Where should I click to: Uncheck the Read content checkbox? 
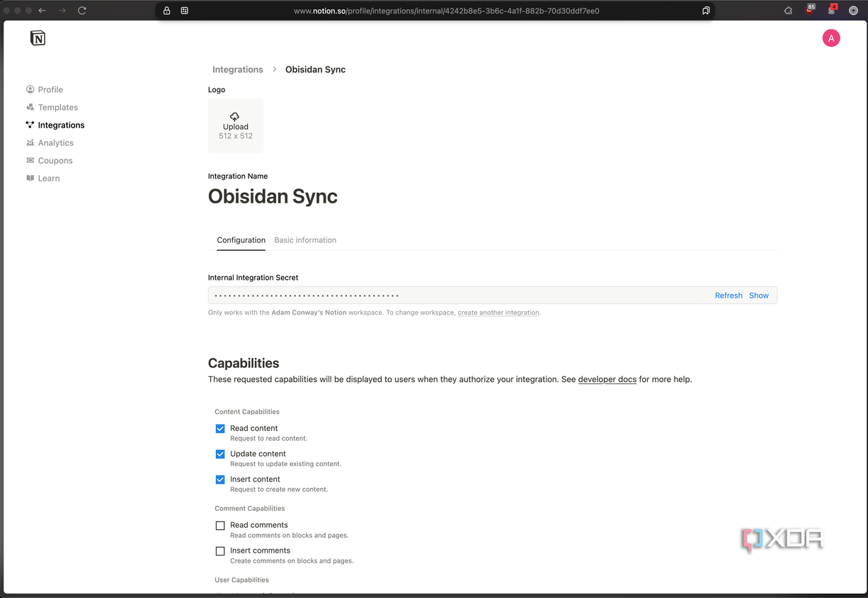[x=220, y=429]
